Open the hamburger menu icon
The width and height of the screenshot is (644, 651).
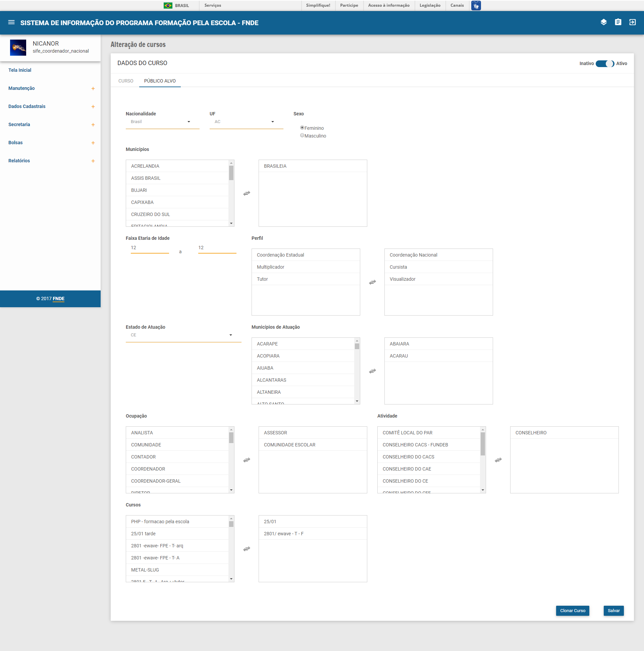click(11, 22)
